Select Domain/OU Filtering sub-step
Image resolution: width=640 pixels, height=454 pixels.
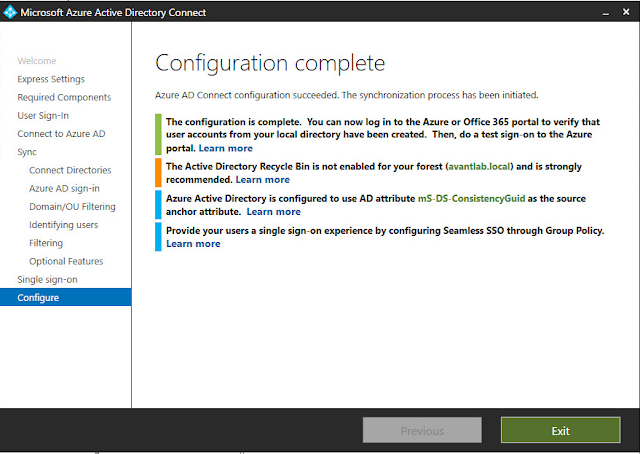click(72, 207)
